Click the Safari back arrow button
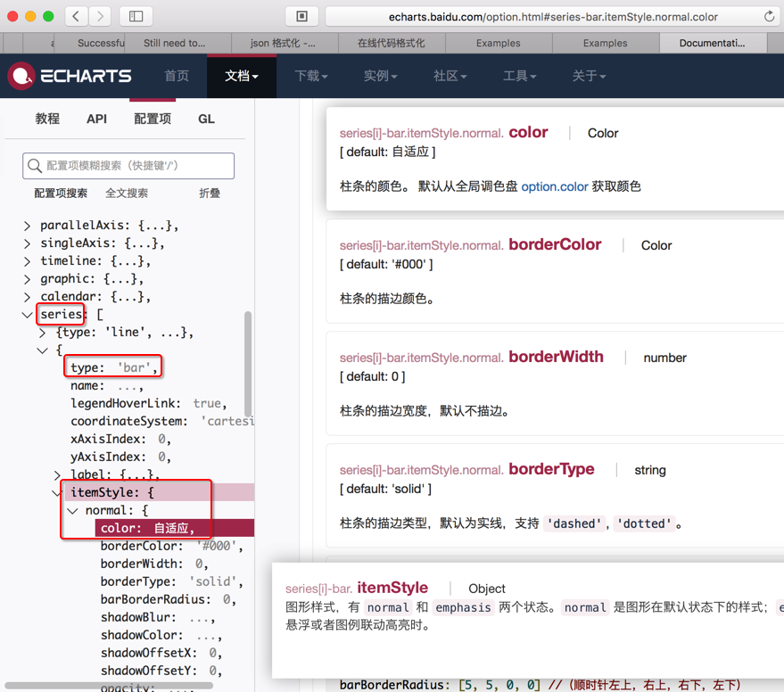This screenshot has width=784, height=692. pyautogui.click(x=77, y=17)
